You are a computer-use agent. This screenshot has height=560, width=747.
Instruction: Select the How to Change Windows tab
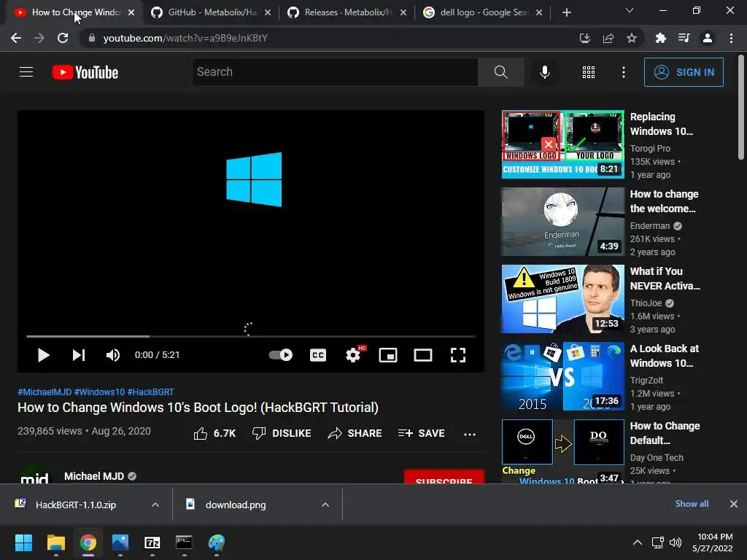[x=75, y=12]
